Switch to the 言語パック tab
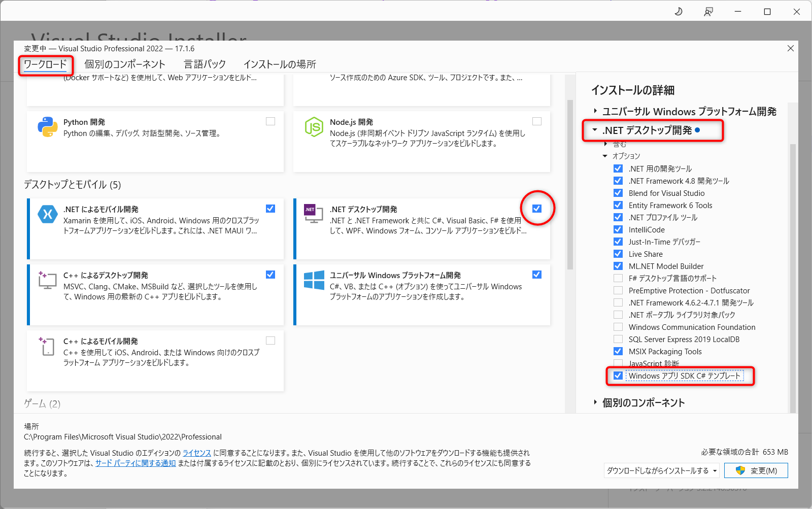The height and width of the screenshot is (509, 812). point(205,64)
